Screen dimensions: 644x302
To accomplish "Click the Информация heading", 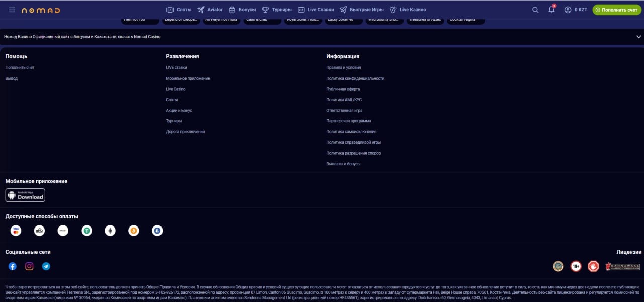I will [343, 56].
